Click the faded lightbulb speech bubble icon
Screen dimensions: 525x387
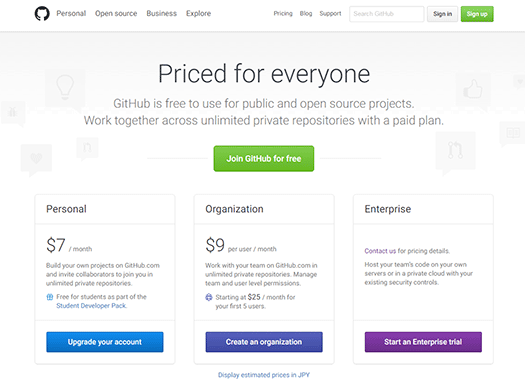pos(65,89)
